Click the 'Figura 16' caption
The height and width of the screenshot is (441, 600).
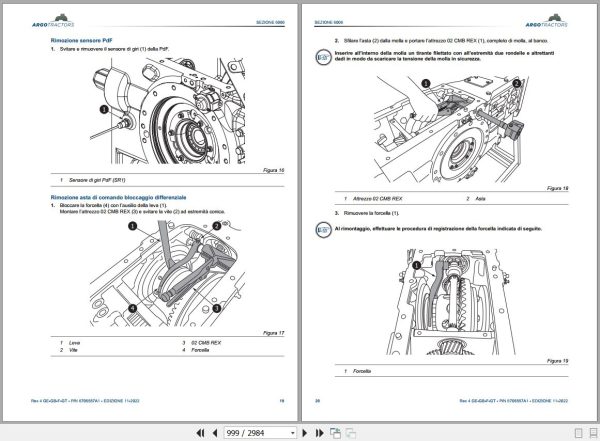point(274,170)
